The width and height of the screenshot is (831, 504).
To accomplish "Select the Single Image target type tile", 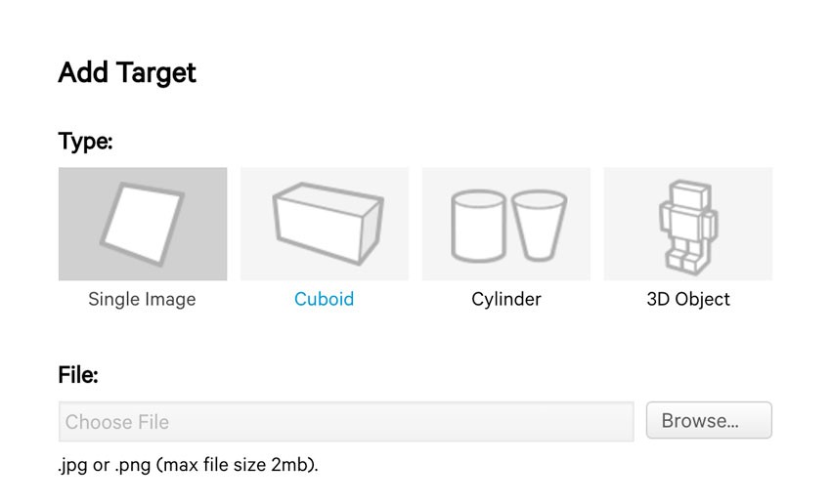I will click(143, 224).
